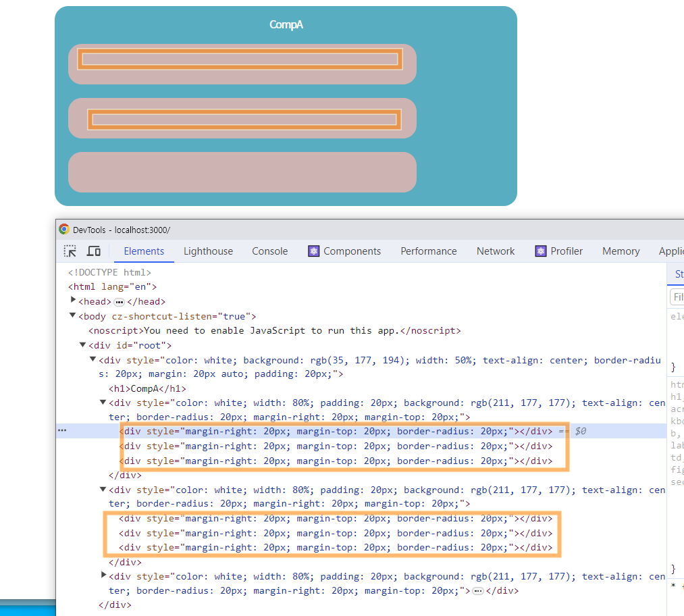The width and height of the screenshot is (684, 616).
Task: Switch to the Lighthouse tab
Action: coord(208,251)
